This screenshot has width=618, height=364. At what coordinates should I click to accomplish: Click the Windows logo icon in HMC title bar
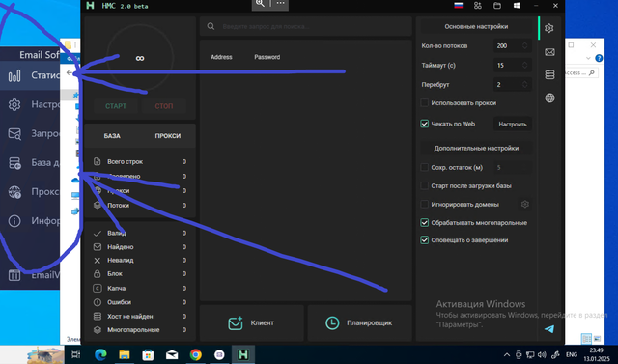(x=517, y=6)
